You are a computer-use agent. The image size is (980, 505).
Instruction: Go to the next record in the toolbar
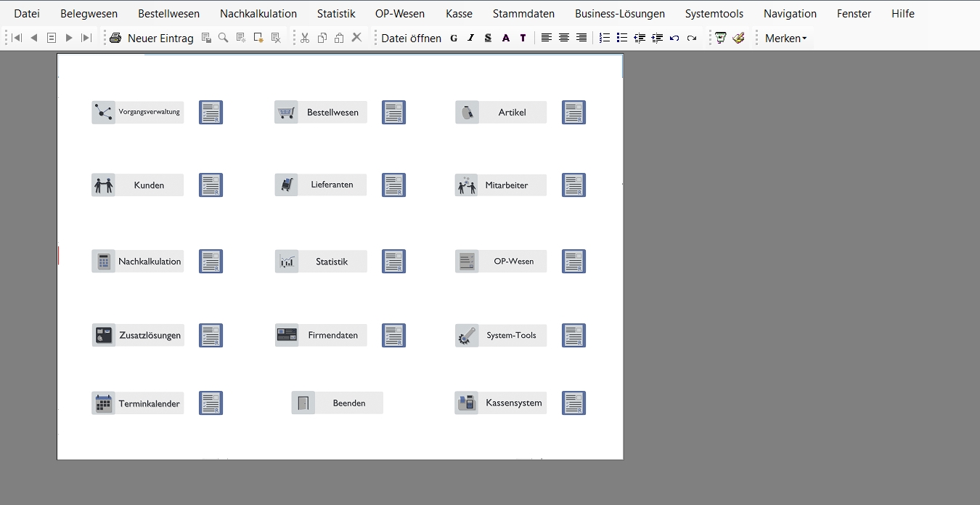[69, 38]
